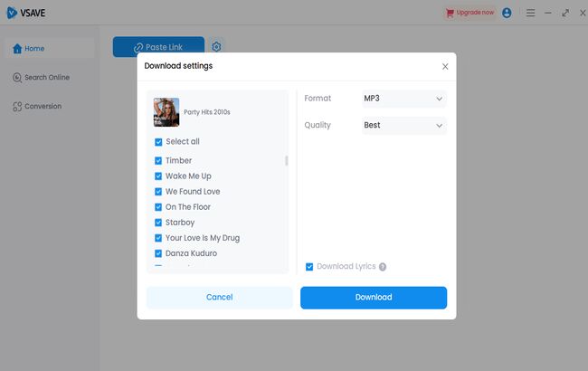The height and width of the screenshot is (371, 588).
Task: Minimize the VSAVE window
Action: tap(548, 13)
